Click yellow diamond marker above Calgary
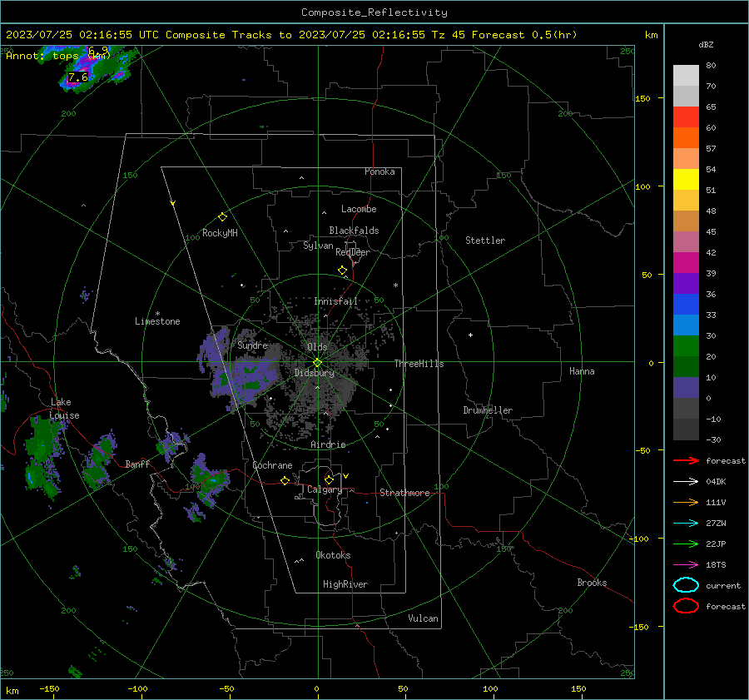Viewport: 749px width, 700px height. (329, 479)
